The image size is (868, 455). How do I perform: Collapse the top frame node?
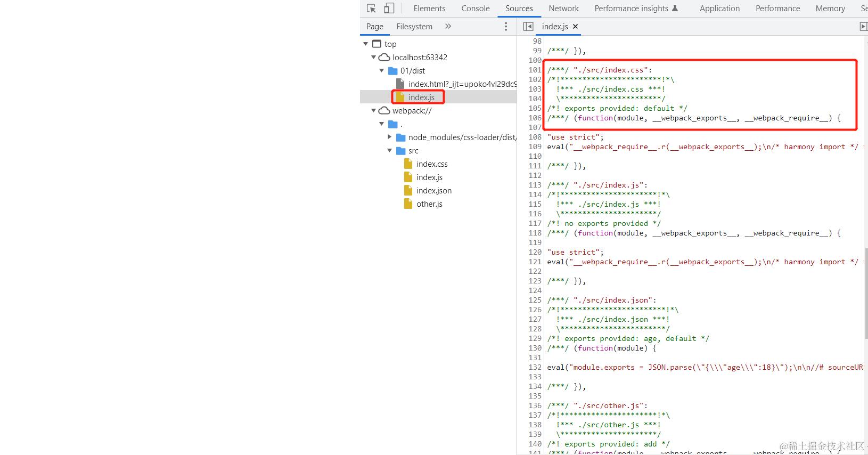(x=366, y=44)
